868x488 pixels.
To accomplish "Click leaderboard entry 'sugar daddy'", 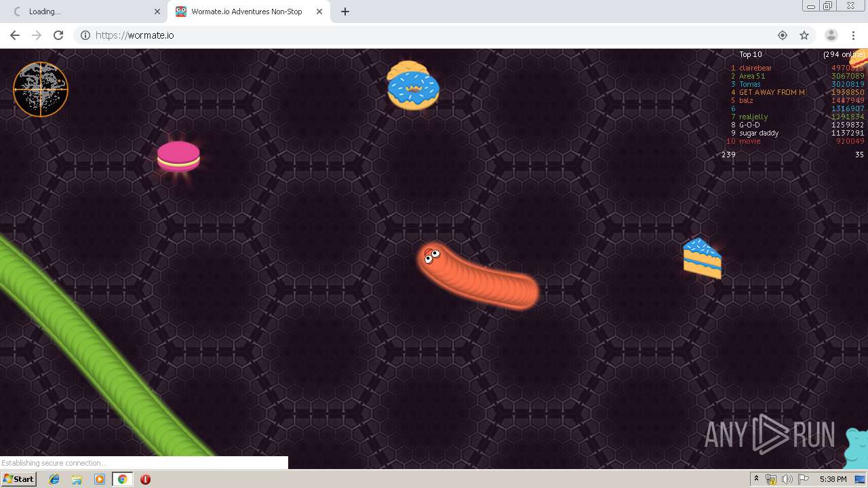I will coord(759,133).
